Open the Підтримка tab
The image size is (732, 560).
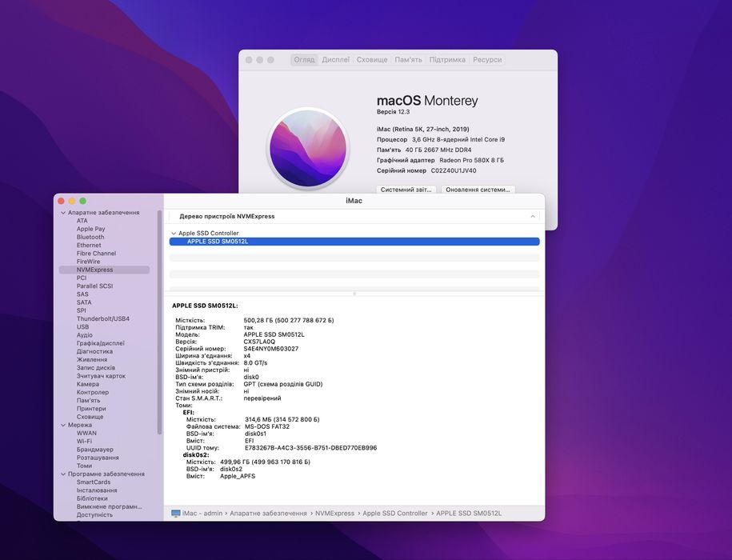click(447, 60)
